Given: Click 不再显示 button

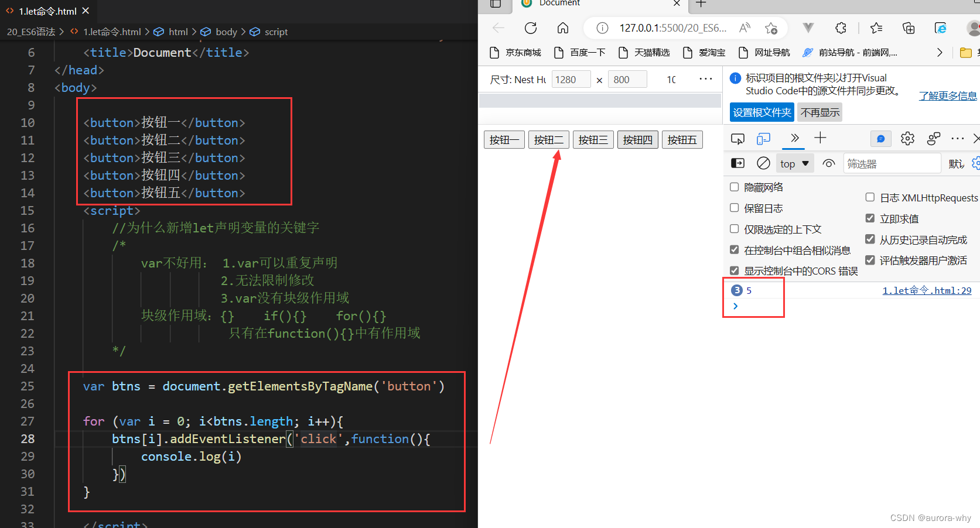Looking at the screenshot, I should pos(820,112).
